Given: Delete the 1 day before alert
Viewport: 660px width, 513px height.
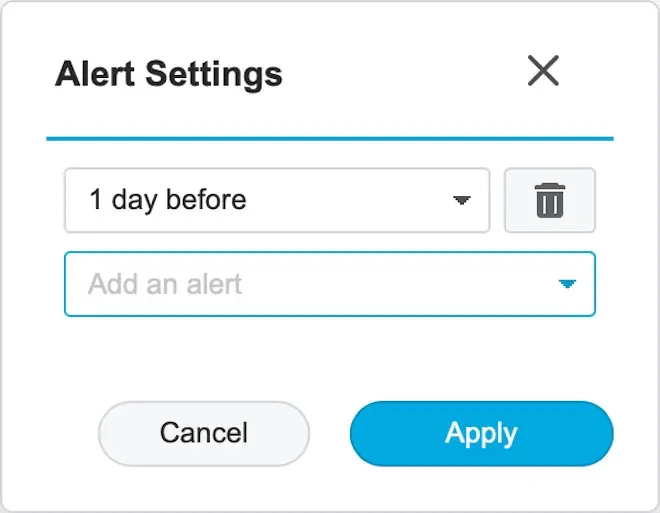Looking at the screenshot, I should click(549, 200).
